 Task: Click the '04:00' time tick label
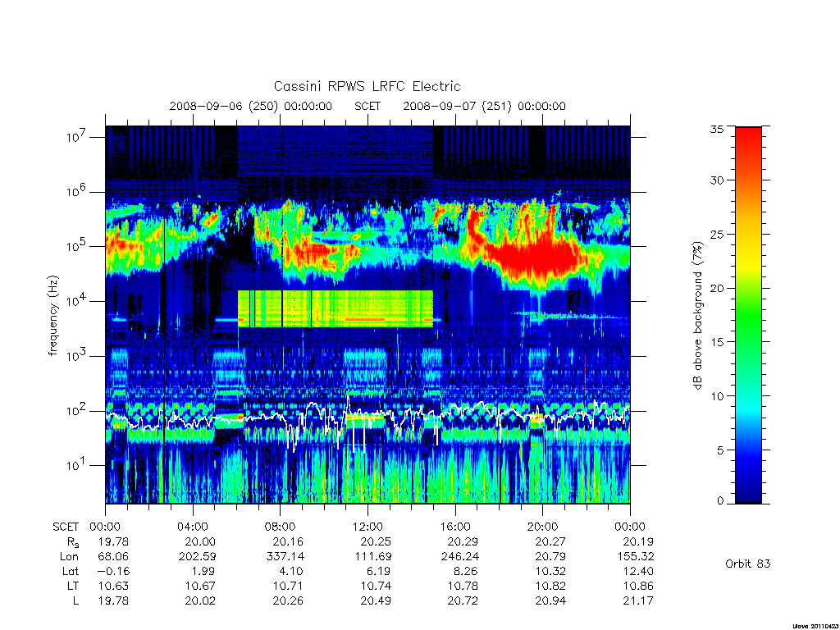192,527
